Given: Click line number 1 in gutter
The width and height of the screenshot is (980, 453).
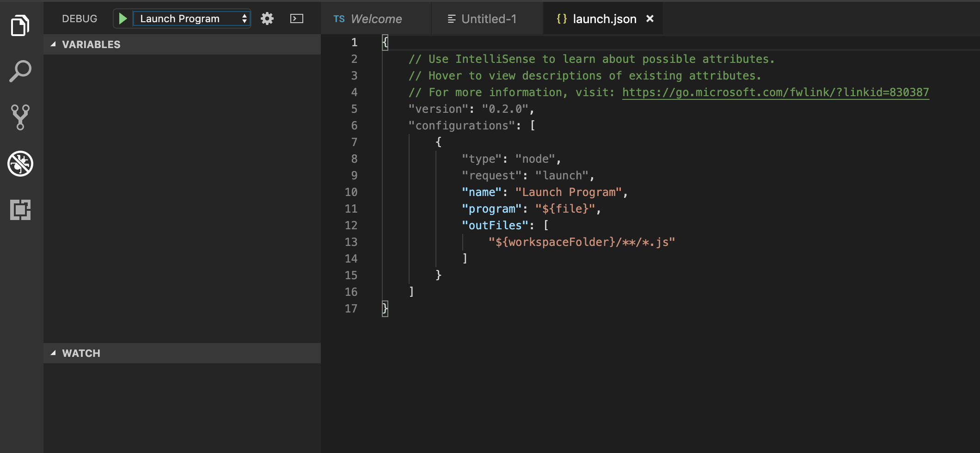Looking at the screenshot, I should [354, 43].
